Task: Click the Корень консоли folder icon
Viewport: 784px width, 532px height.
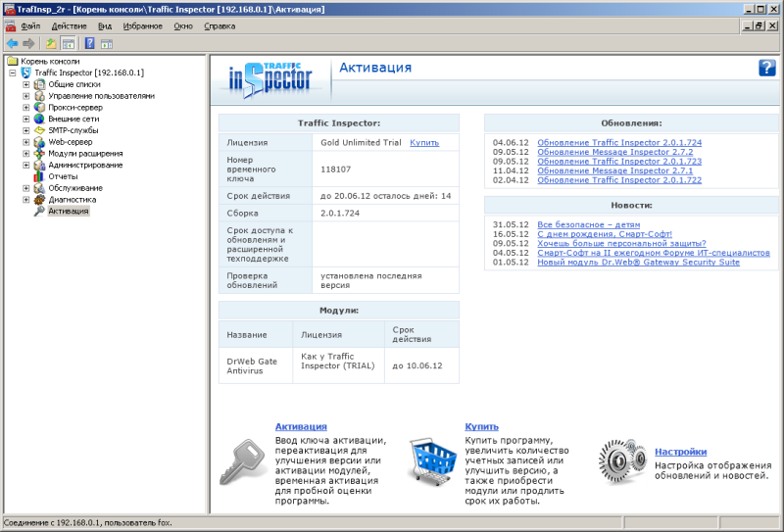Action: click(13, 62)
